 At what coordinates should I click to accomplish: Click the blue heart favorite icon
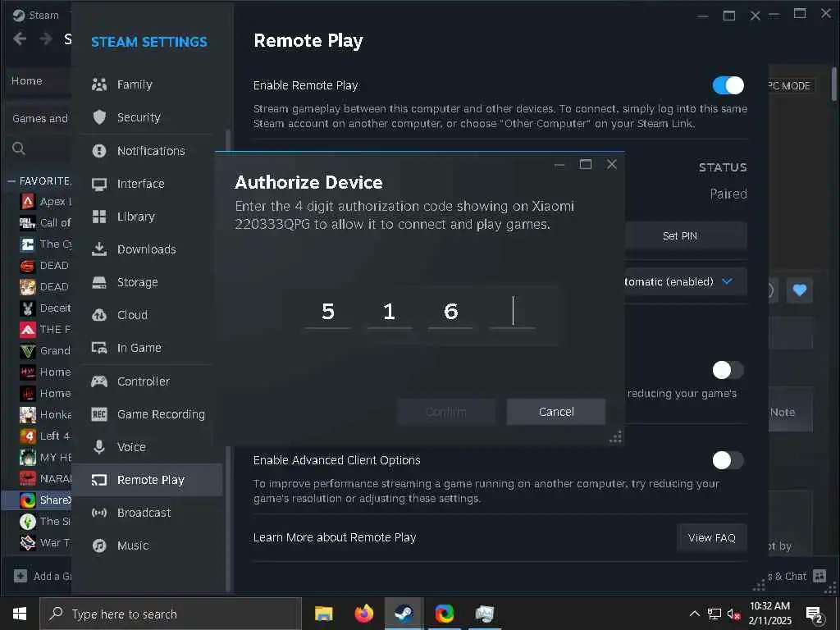click(799, 290)
